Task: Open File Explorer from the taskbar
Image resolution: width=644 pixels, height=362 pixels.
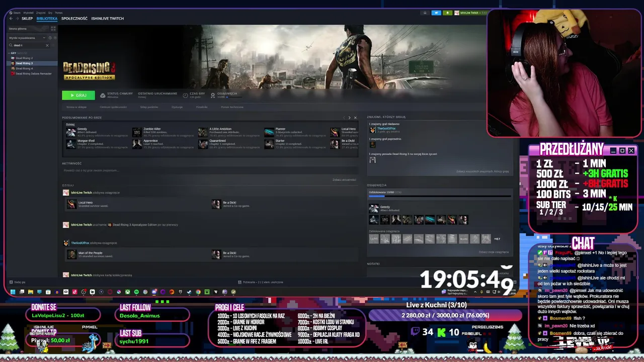Action: click(31, 292)
